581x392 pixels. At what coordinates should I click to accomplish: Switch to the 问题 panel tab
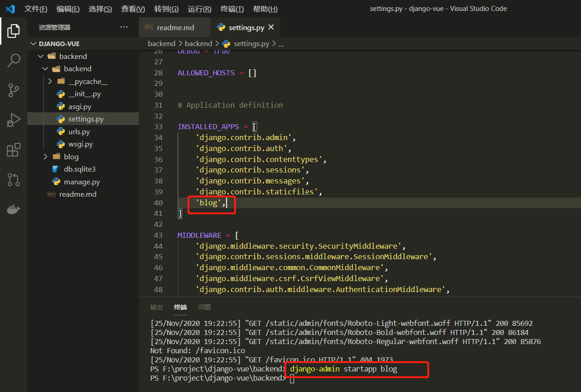(x=205, y=307)
